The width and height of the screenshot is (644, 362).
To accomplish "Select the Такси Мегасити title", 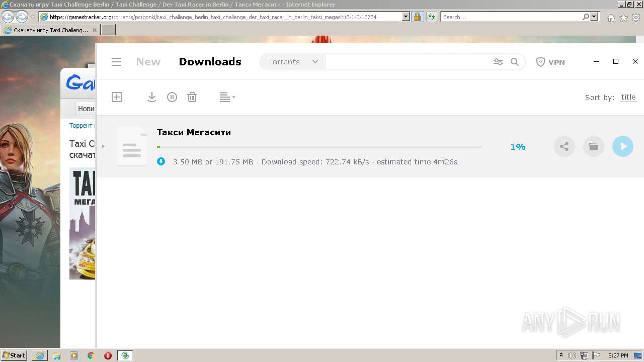I will (x=194, y=132).
